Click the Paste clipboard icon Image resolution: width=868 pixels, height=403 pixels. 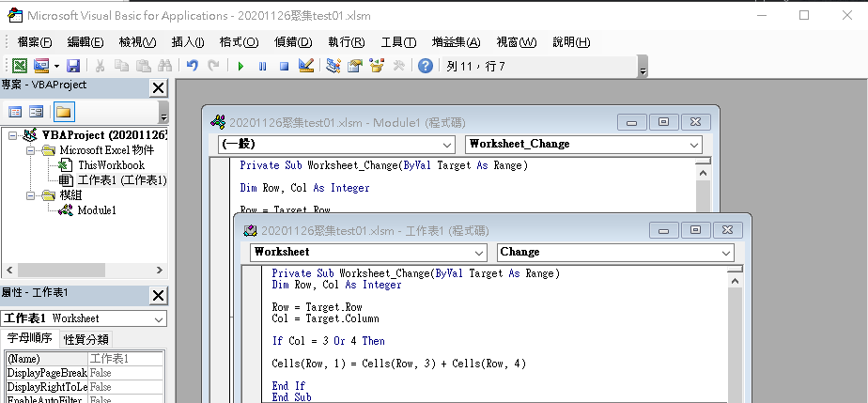pos(144,66)
